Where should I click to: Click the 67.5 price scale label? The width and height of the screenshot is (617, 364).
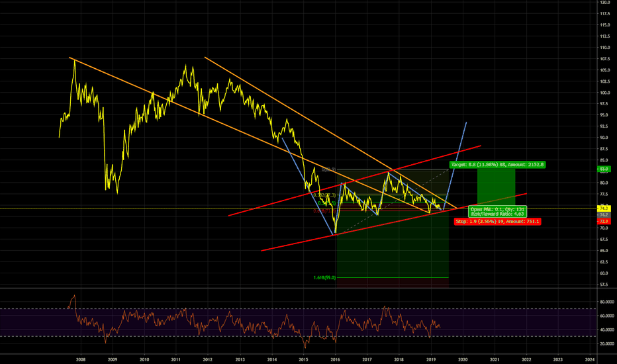605,240
